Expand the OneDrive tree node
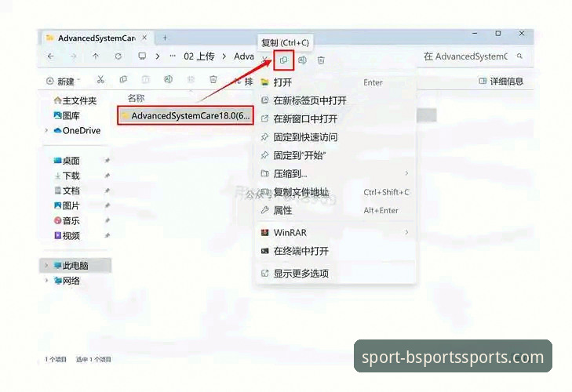 [x=46, y=131]
